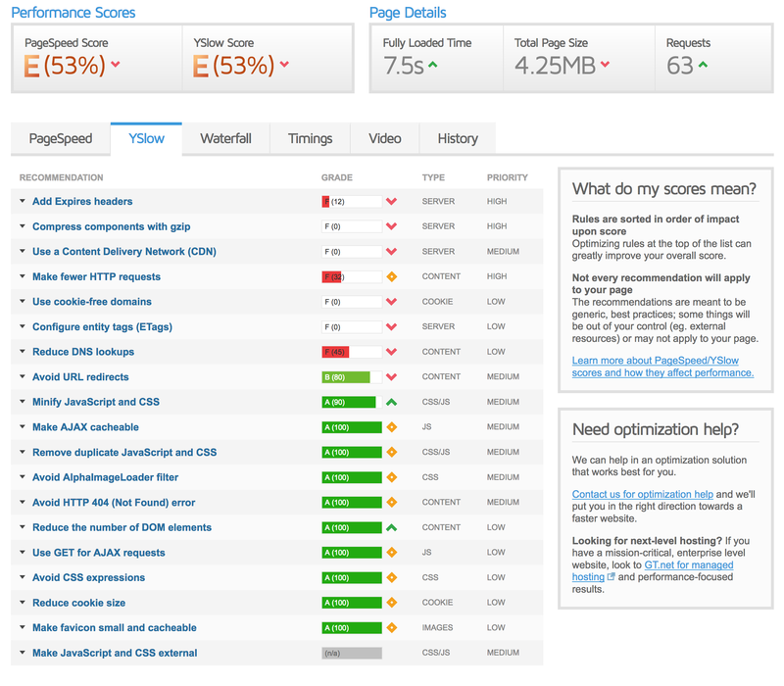Click the red trend arrow in the CDN row

(x=391, y=252)
